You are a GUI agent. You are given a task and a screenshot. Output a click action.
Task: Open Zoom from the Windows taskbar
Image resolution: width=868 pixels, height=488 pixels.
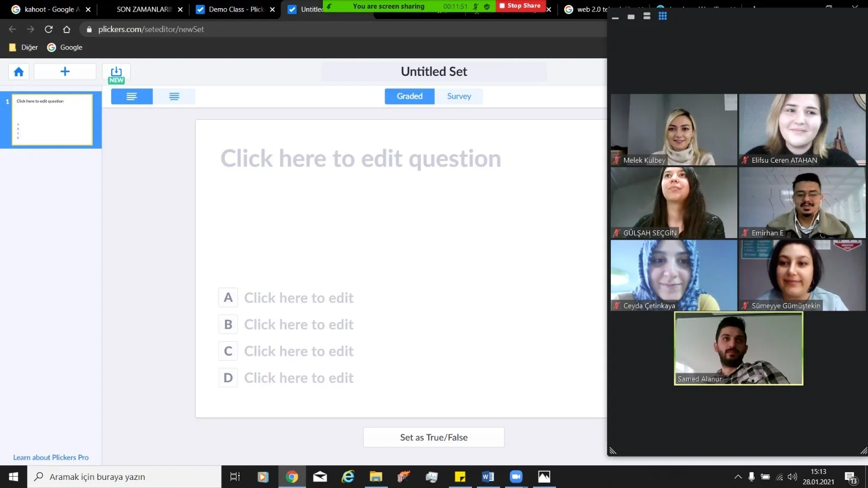tap(515, 477)
